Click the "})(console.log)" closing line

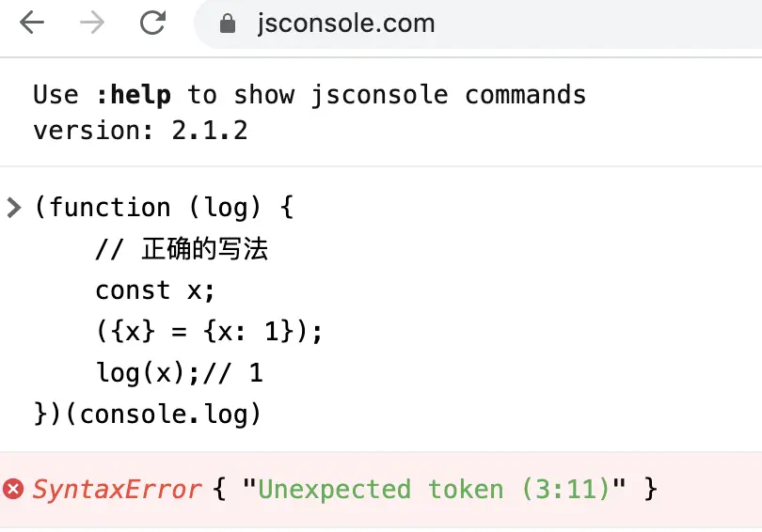(148, 415)
